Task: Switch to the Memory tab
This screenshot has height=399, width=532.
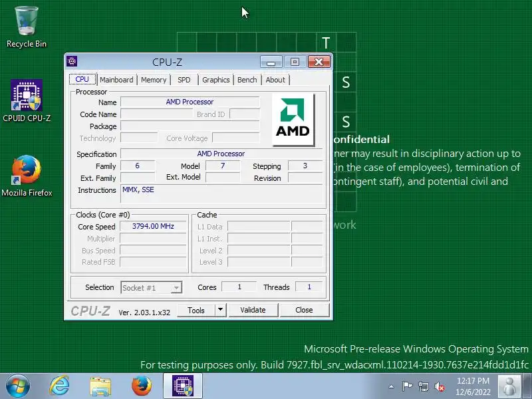Action: click(154, 80)
